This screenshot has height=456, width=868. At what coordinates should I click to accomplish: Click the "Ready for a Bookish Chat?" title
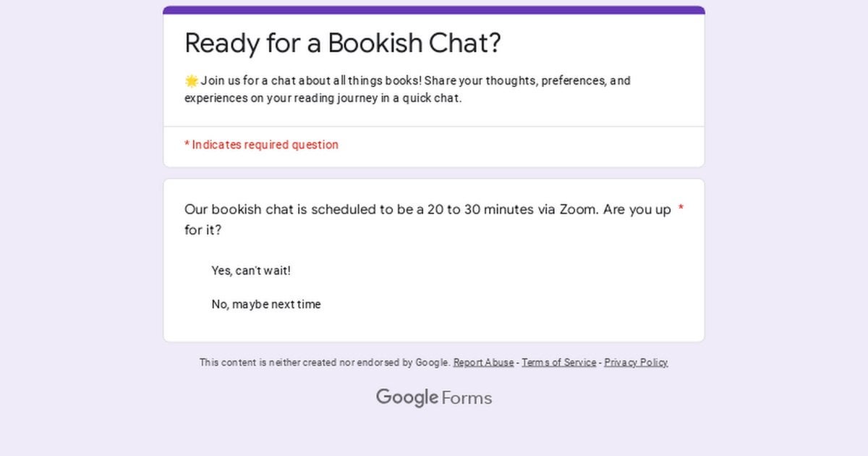click(343, 43)
